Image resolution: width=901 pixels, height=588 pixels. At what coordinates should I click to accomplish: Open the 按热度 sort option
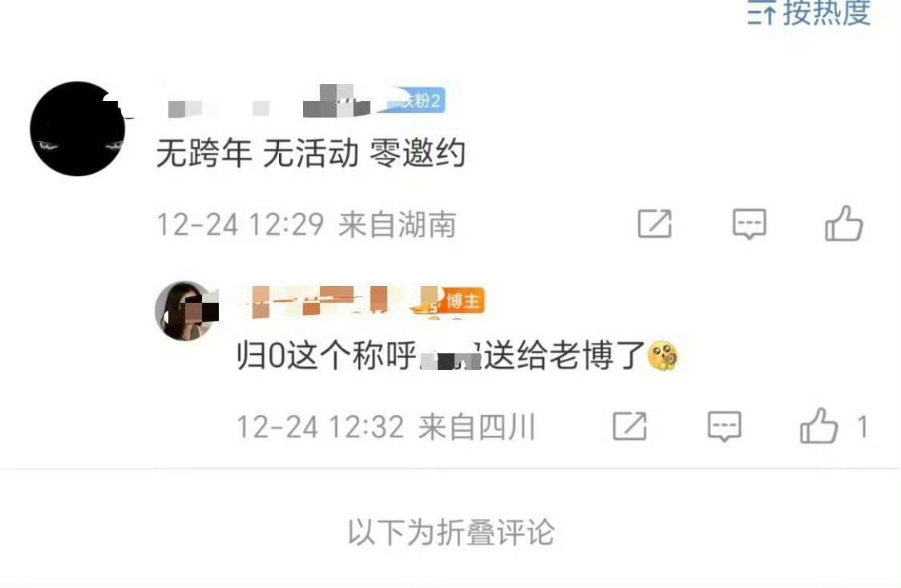point(810,13)
